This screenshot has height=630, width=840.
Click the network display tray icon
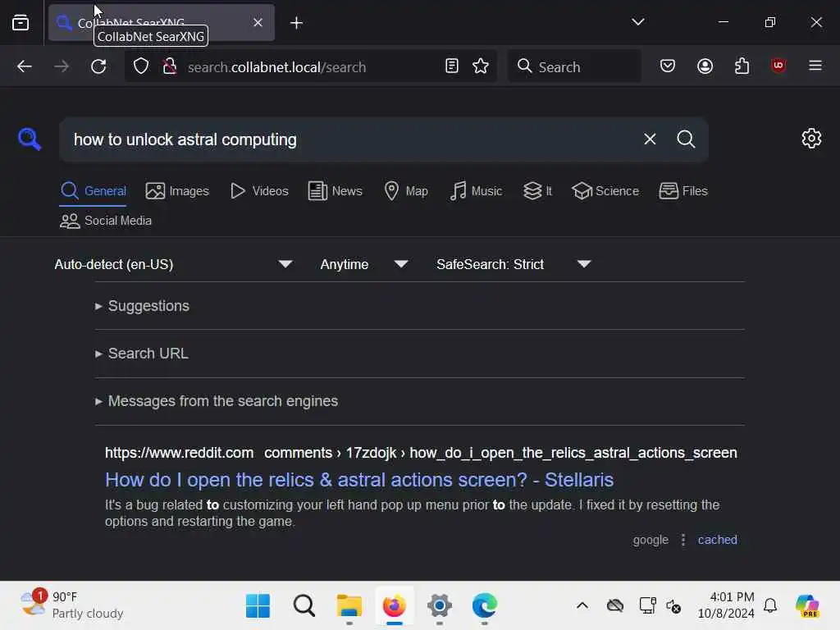coord(647,606)
